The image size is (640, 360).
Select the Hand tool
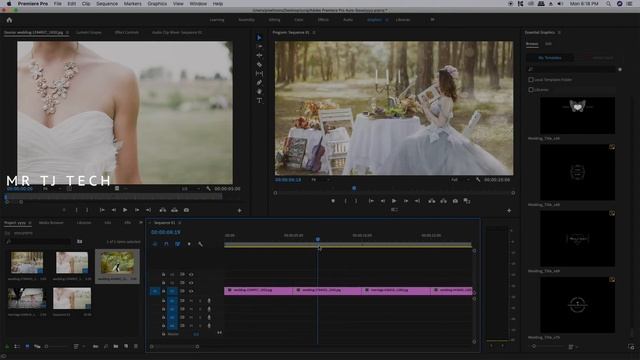click(x=259, y=91)
